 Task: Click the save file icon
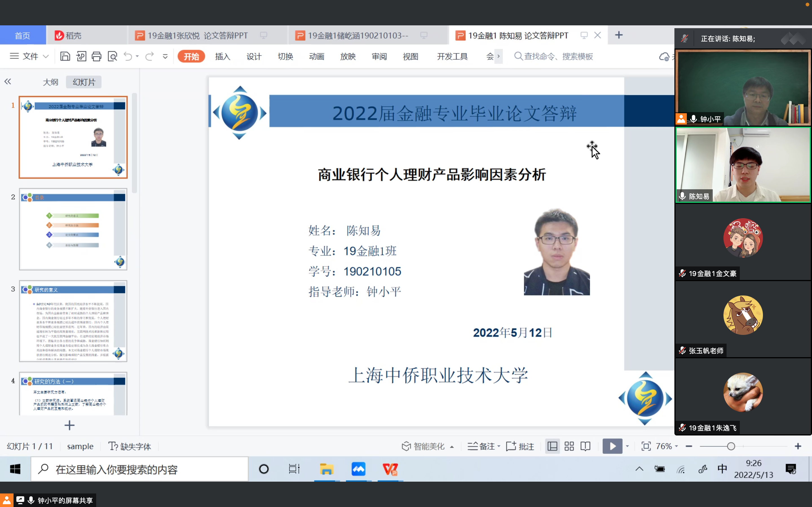coord(65,56)
